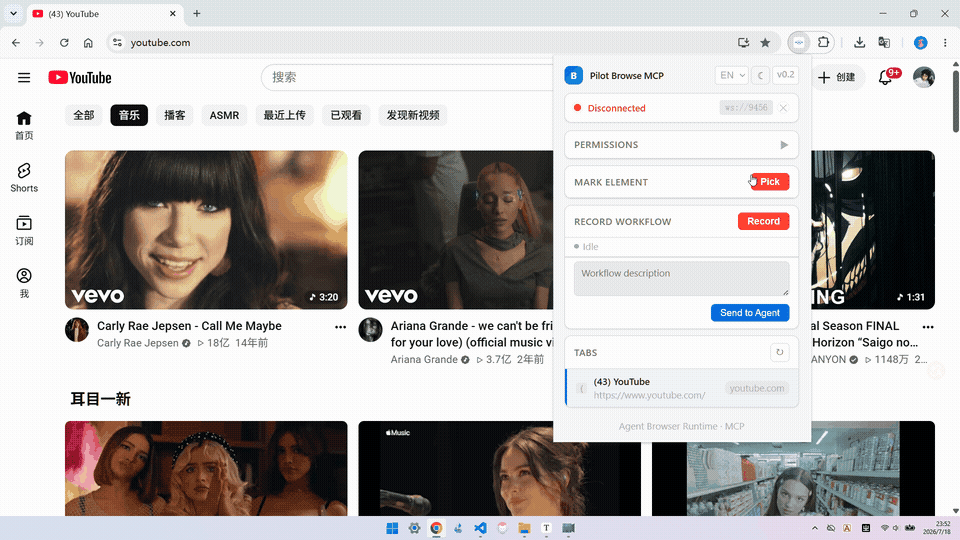
Task: Open Visual Studio Code from taskbar
Action: tap(480, 528)
